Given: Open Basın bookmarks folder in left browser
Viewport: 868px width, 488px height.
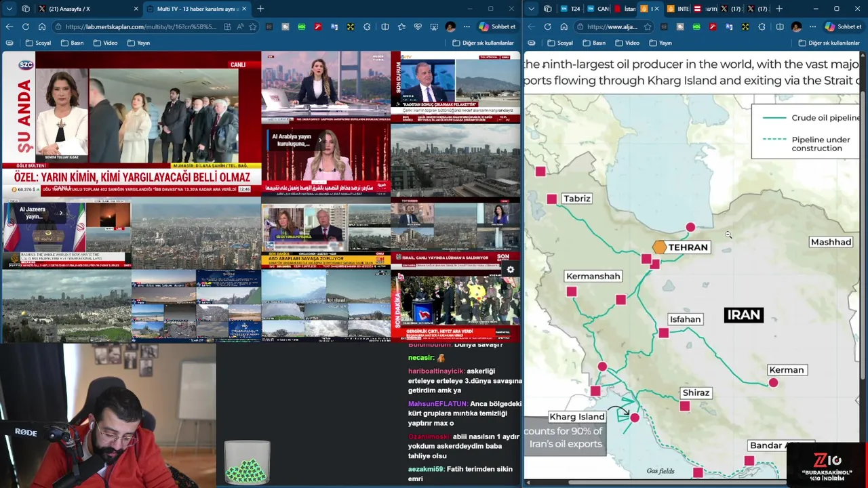Looking at the screenshot, I should [x=72, y=43].
